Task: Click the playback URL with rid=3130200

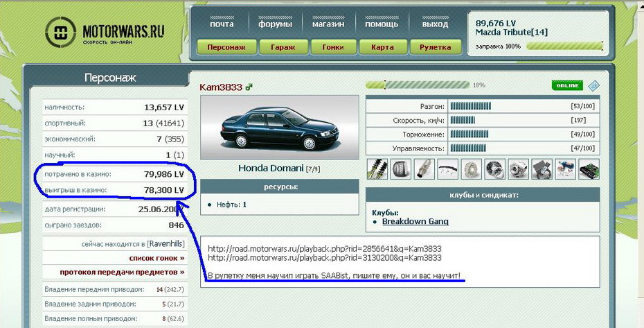Action: point(325,258)
